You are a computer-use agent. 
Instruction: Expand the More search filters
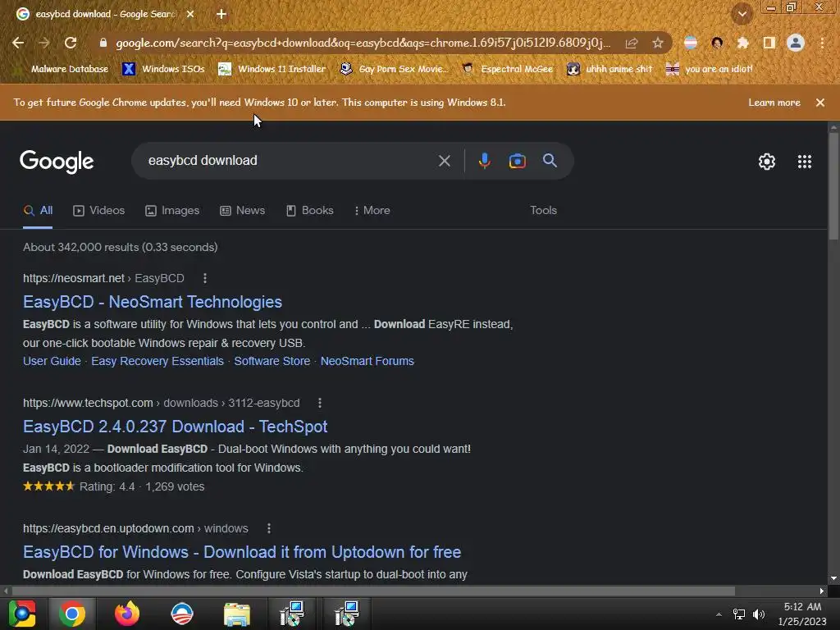click(372, 211)
